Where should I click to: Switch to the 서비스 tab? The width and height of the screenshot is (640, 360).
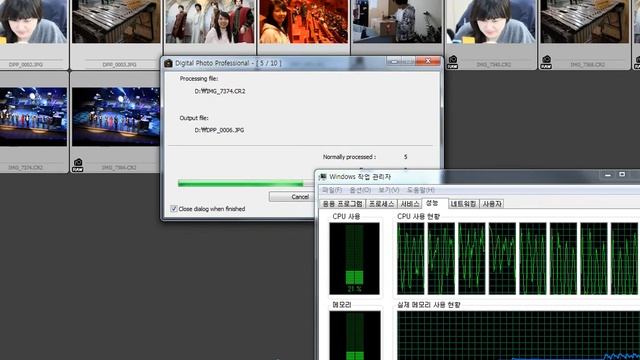(x=410, y=204)
